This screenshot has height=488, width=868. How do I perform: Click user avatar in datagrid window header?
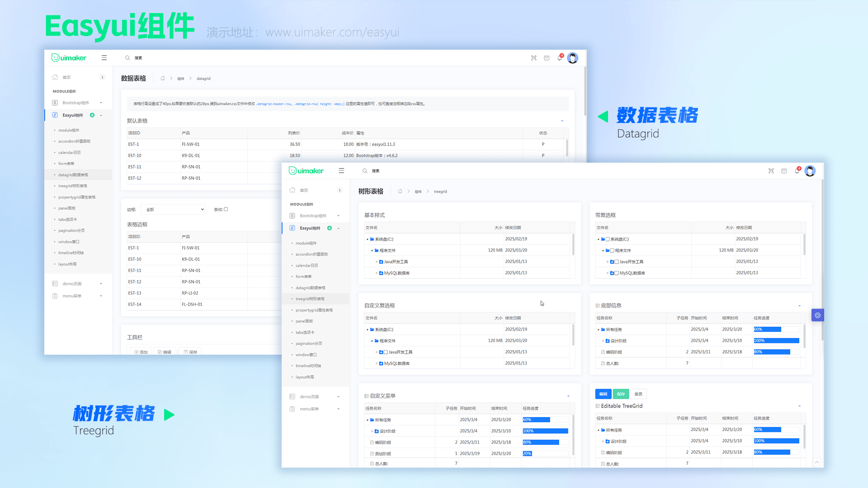pyautogui.click(x=572, y=58)
